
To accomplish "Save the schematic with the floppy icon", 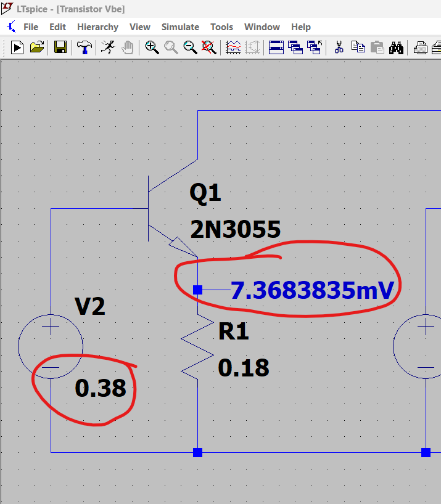I will [x=60, y=47].
